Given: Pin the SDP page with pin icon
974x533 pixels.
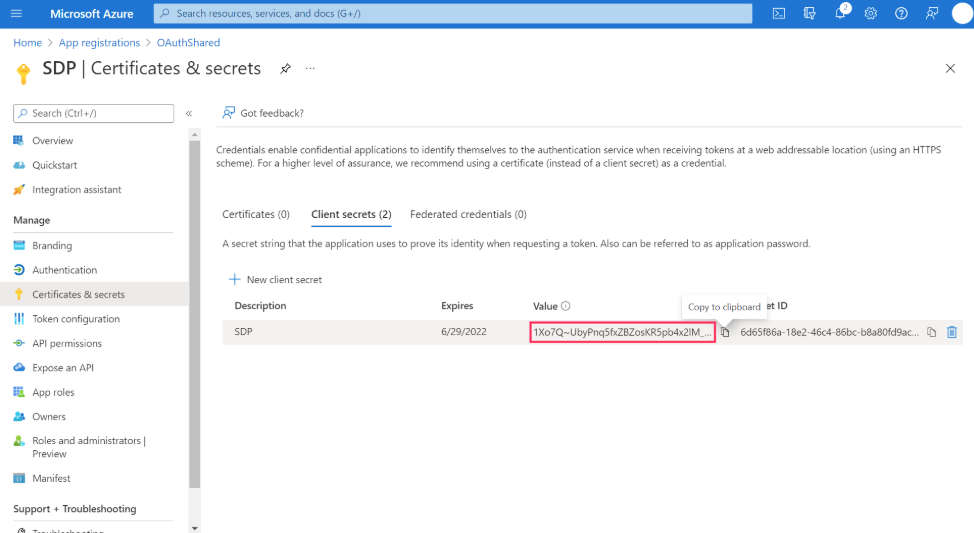Looking at the screenshot, I should coord(285,68).
